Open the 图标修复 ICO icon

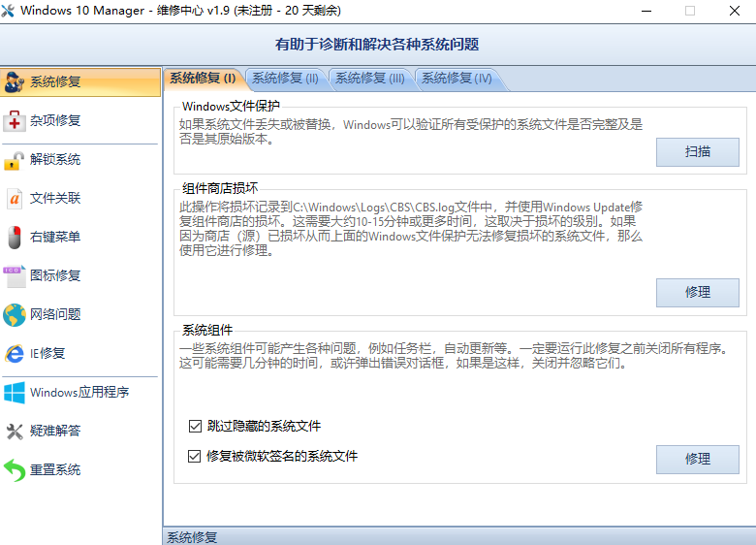coord(15,275)
